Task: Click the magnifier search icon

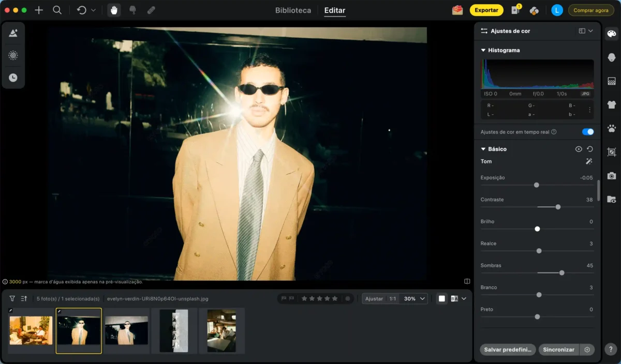Action: [x=57, y=10]
